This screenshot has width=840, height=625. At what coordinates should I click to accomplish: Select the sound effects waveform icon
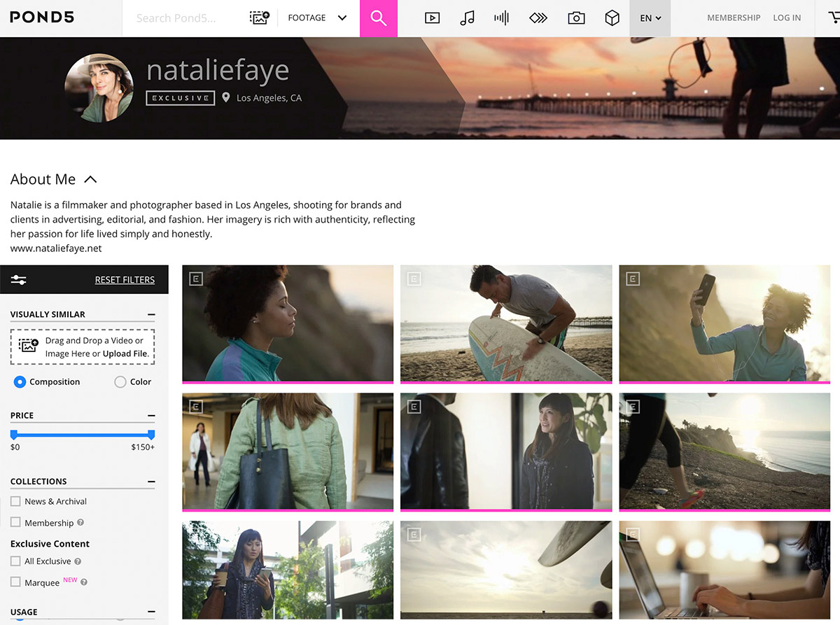(501, 18)
